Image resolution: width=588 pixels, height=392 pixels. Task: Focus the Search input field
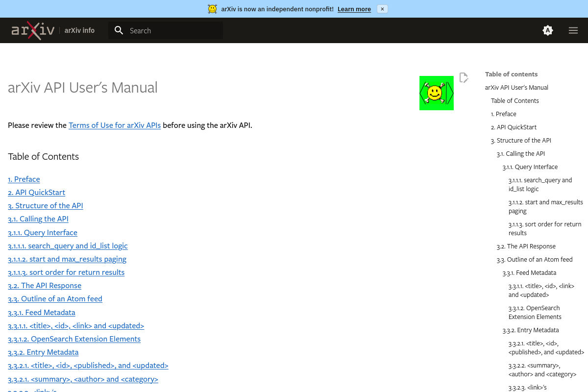(x=166, y=30)
